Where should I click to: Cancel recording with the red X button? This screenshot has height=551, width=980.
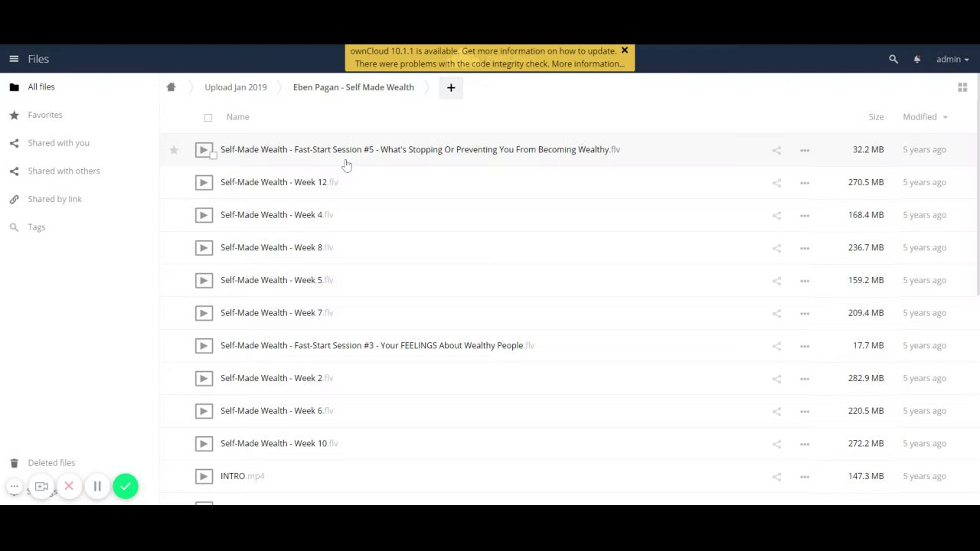tap(69, 487)
